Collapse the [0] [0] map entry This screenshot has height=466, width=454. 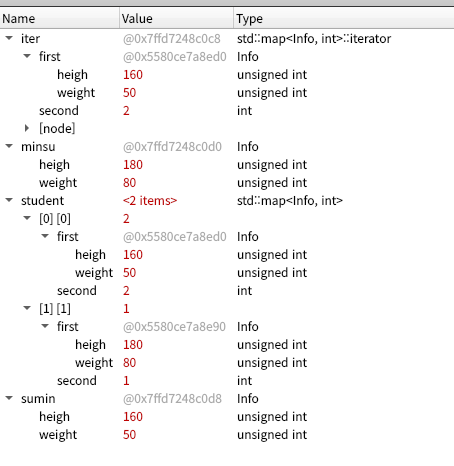[x=27, y=218]
